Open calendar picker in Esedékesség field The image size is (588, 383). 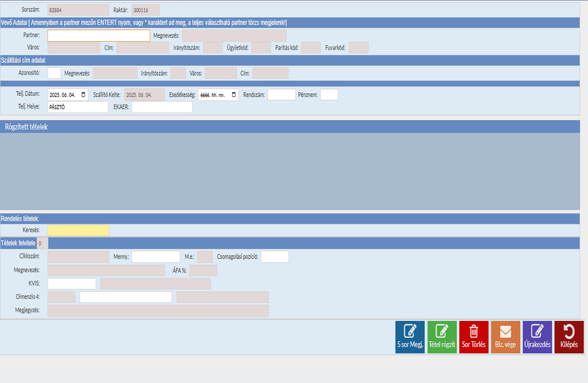tap(234, 95)
